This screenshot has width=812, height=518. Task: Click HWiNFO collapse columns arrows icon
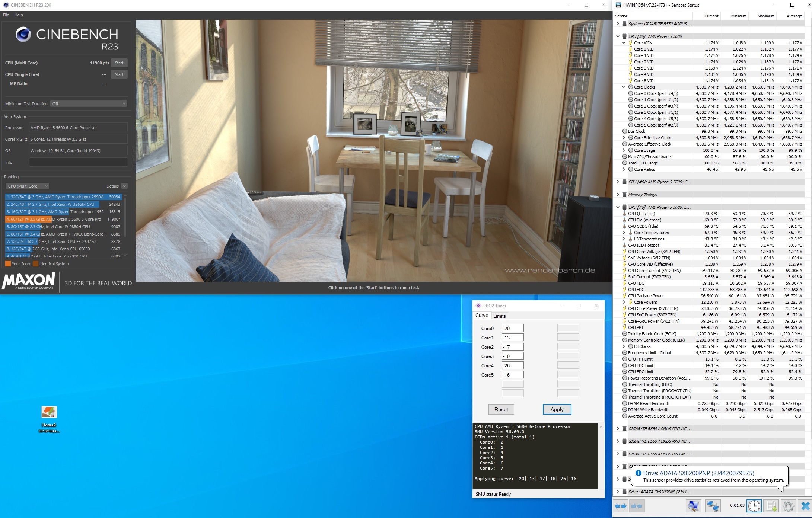637,506
